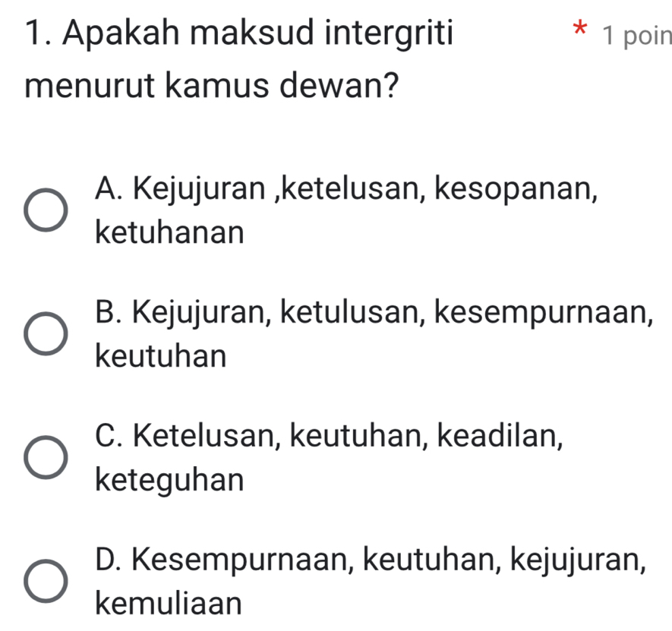
Task: Click second-line word "keutuhan" in option B
Action: tap(161, 355)
